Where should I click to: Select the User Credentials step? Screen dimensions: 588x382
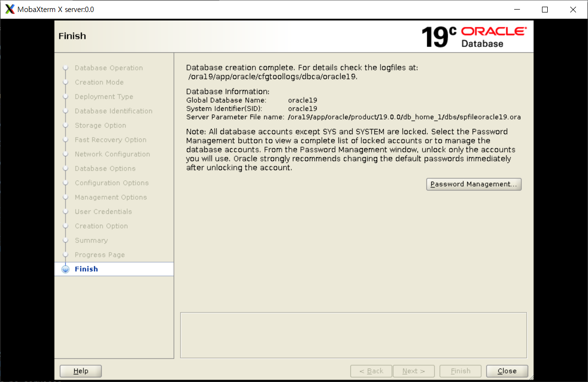pyautogui.click(x=104, y=212)
